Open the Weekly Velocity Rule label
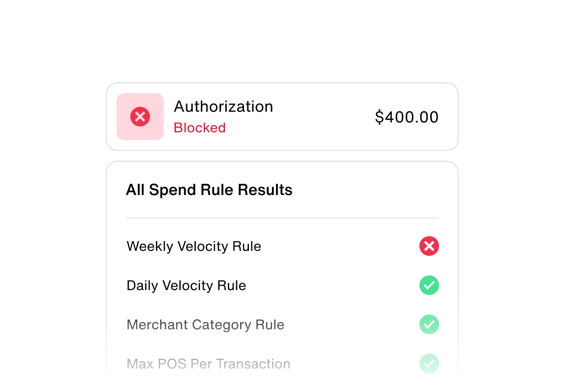This screenshot has width=588, height=392. 194,246
